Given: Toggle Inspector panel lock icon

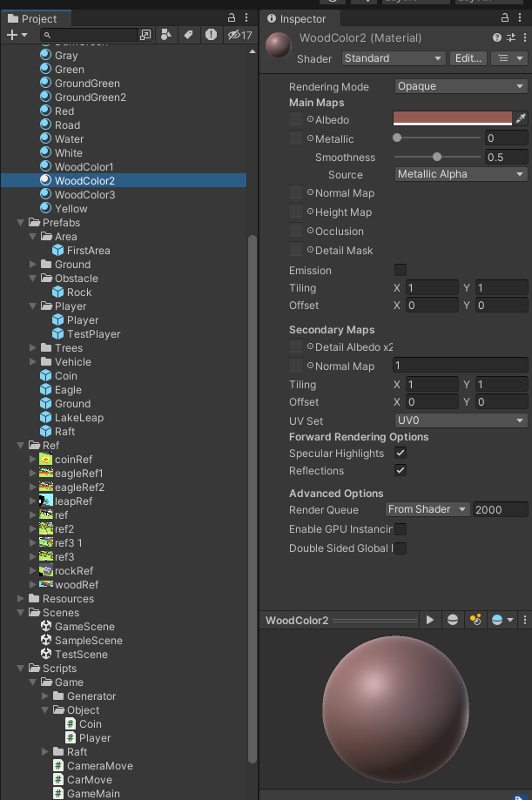Looking at the screenshot, I should pos(505,18).
